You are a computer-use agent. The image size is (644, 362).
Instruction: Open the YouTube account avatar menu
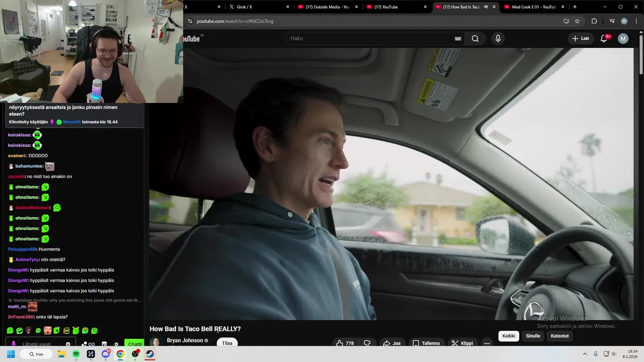(x=623, y=39)
